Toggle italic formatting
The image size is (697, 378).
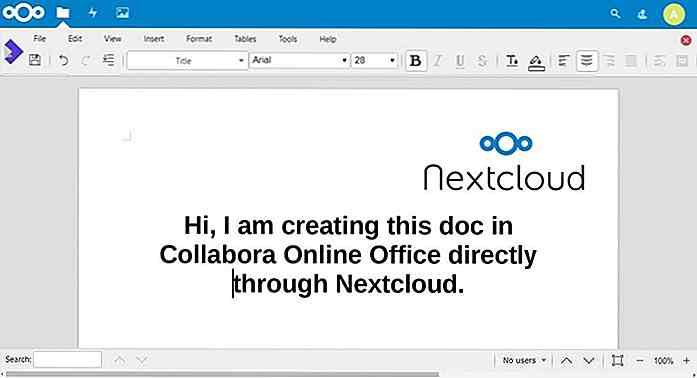coord(438,60)
